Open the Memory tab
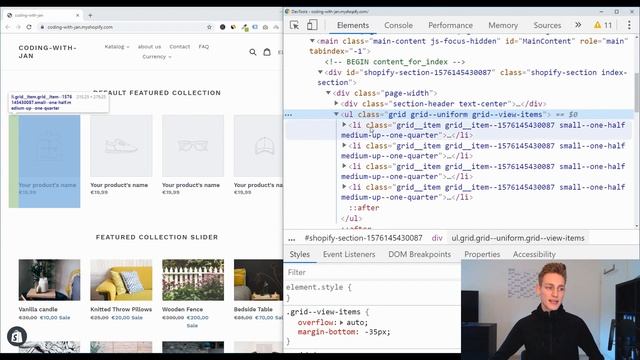This screenshot has width=640, height=360. 503,25
